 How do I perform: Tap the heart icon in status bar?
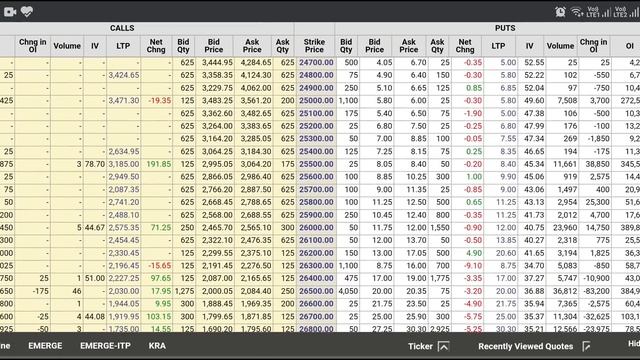point(27,11)
